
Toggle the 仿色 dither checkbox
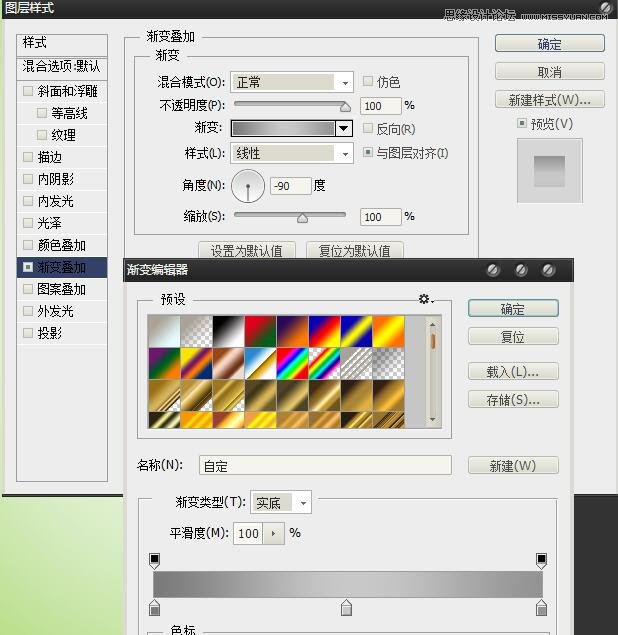pyautogui.click(x=368, y=81)
